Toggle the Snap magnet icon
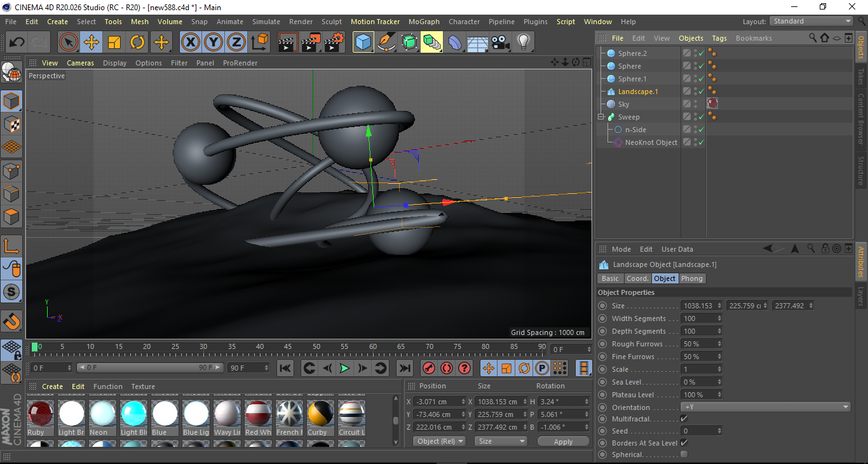The width and height of the screenshot is (868, 464). click(11, 321)
